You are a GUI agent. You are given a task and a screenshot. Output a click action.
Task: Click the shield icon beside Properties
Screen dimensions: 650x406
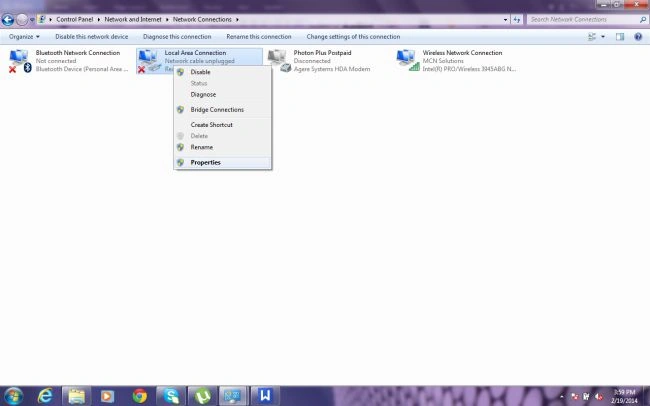[180, 163]
